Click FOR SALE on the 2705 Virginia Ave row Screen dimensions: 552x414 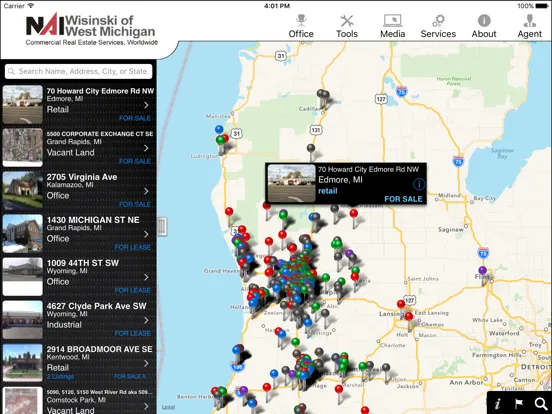coord(135,205)
